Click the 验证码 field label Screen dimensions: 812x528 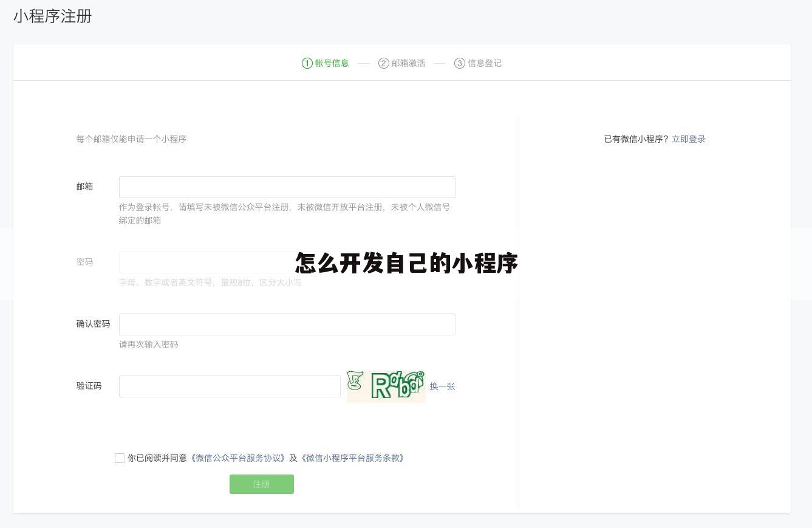[x=89, y=386]
